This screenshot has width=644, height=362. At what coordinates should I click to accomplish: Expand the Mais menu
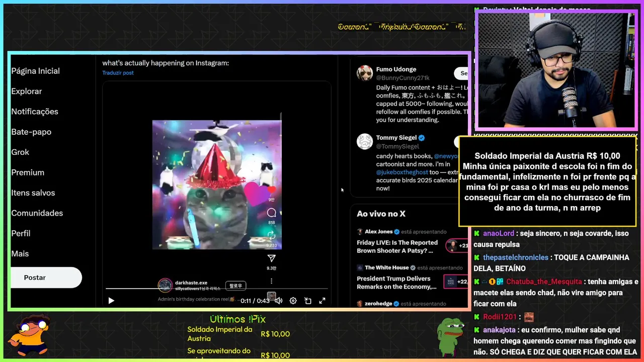tap(20, 254)
